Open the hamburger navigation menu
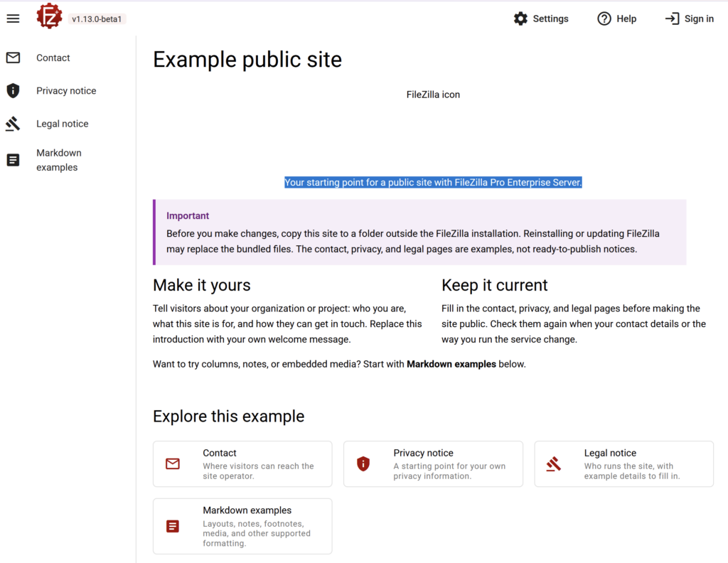The image size is (728, 563). tap(13, 18)
